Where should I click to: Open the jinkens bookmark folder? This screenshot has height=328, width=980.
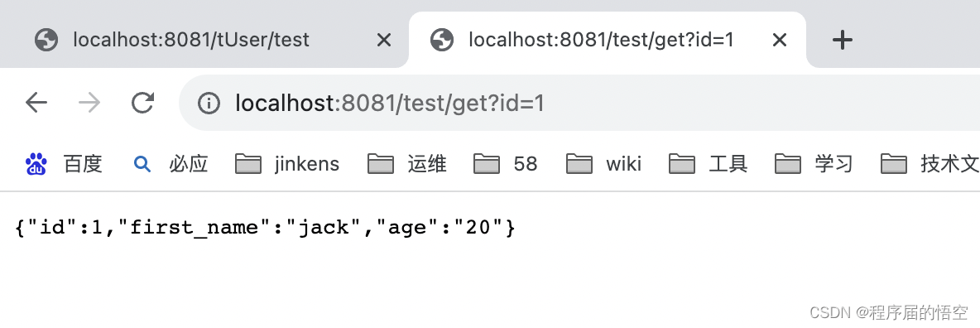(x=287, y=164)
